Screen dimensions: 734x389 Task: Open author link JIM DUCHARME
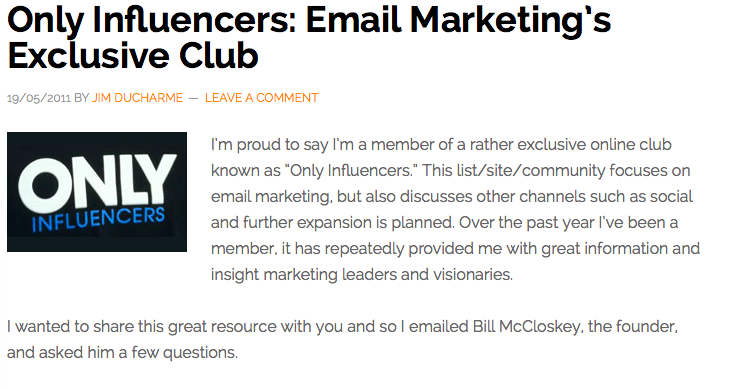click(137, 98)
